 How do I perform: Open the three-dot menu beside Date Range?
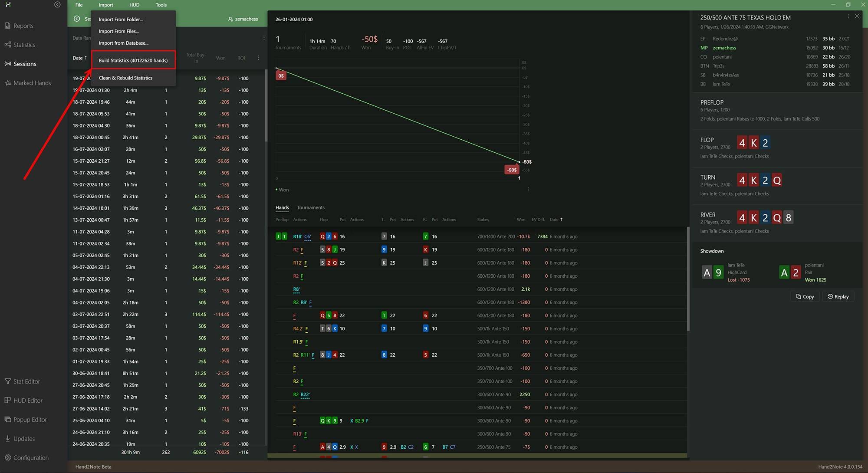point(264,38)
